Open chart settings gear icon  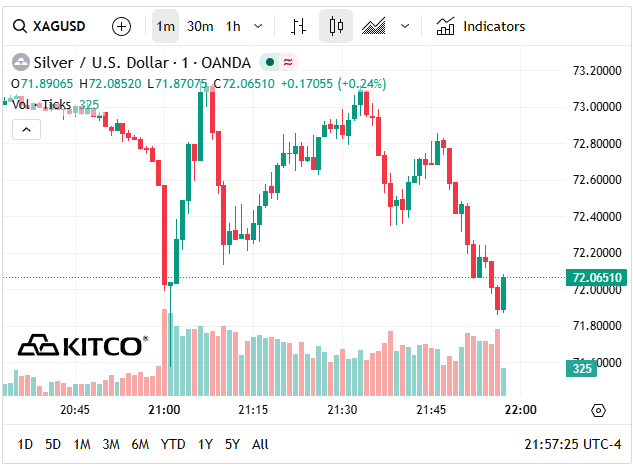pyautogui.click(x=598, y=410)
